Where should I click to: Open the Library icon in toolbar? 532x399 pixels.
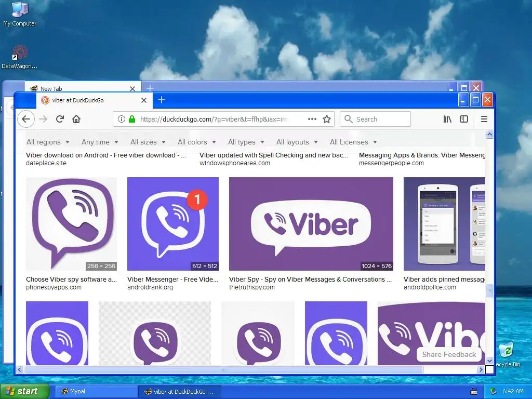pyautogui.click(x=447, y=119)
